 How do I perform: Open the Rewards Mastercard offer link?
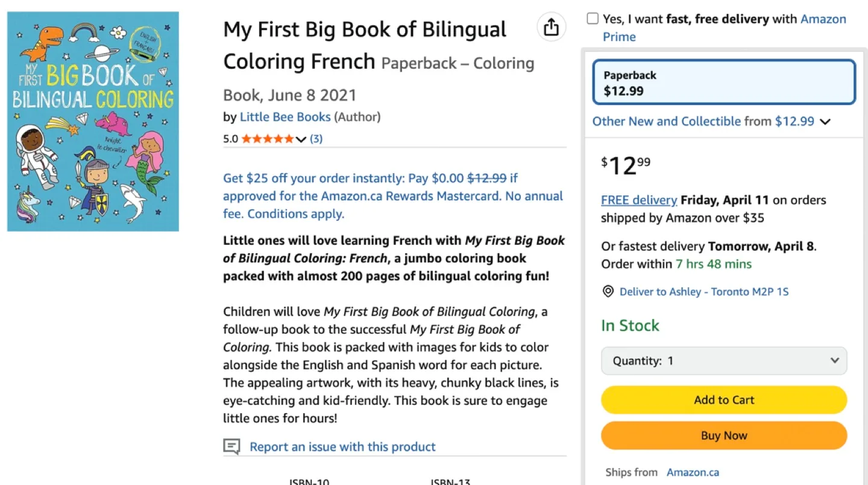[392, 195]
